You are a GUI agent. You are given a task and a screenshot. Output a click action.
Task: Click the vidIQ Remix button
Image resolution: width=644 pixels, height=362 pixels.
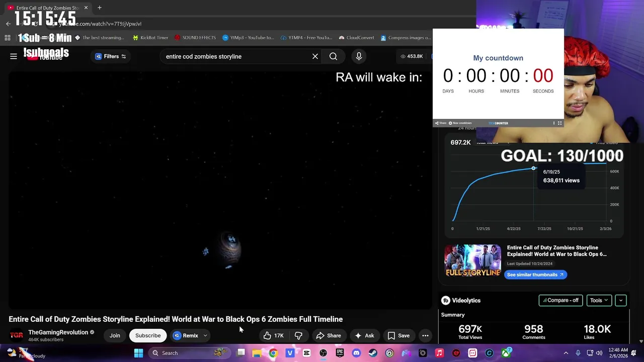(186, 335)
